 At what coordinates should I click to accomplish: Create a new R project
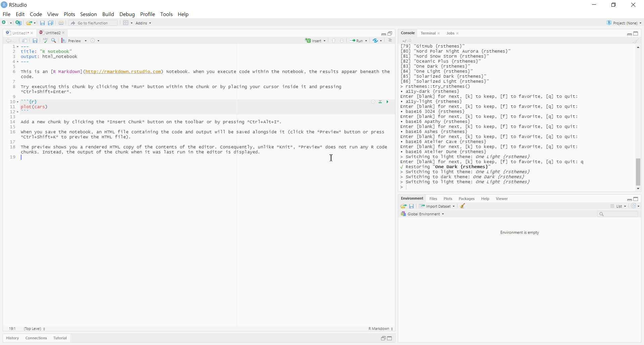point(18,23)
